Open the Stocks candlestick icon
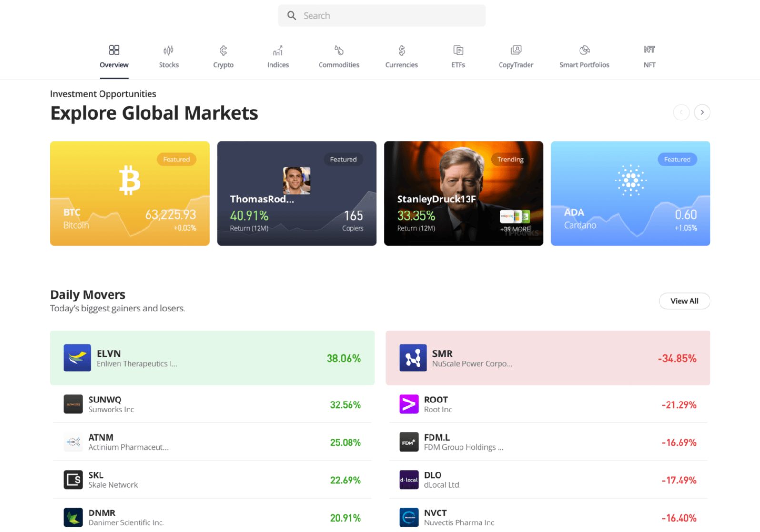 169,50
